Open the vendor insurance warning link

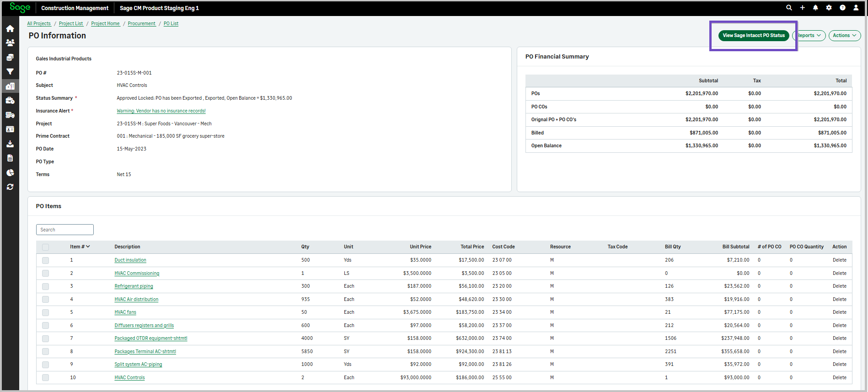tap(161, 111)
